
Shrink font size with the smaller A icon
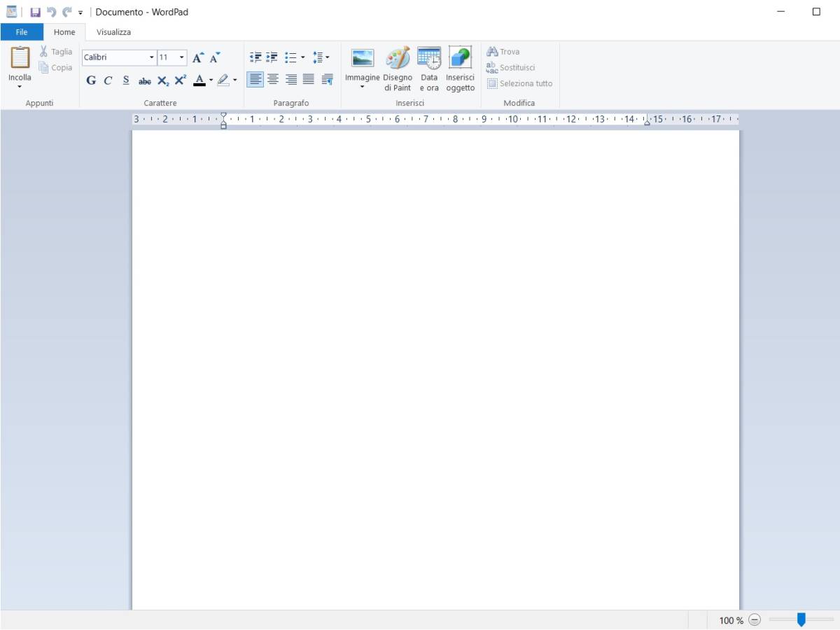click(215, 57)
